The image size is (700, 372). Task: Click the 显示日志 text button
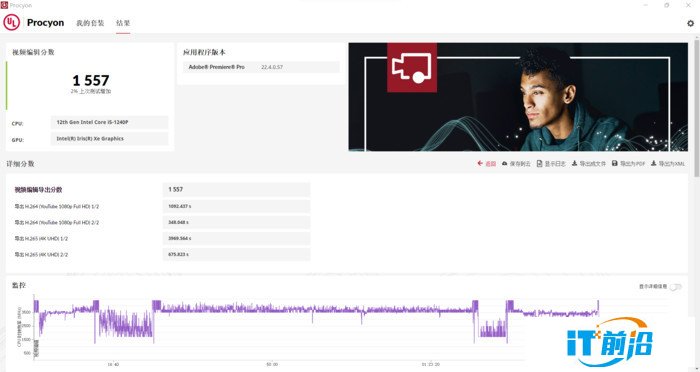pyautogui.click(x=555, y=164)
